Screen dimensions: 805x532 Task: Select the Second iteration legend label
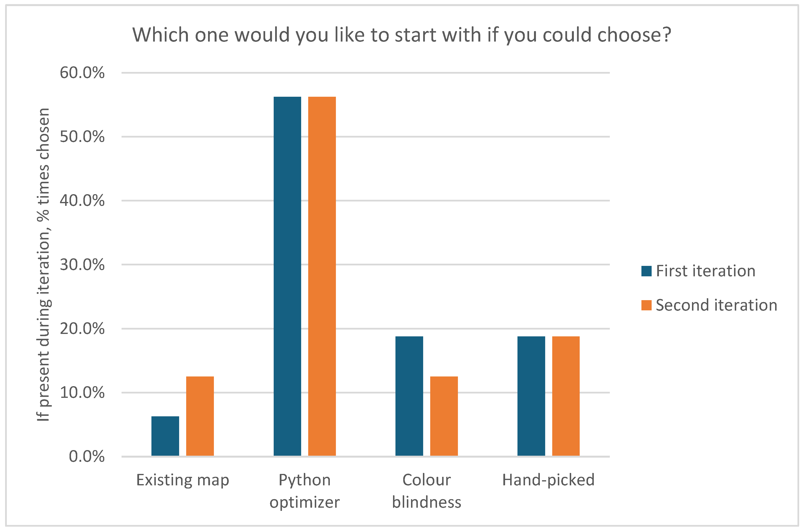click(x=716, y=305)
